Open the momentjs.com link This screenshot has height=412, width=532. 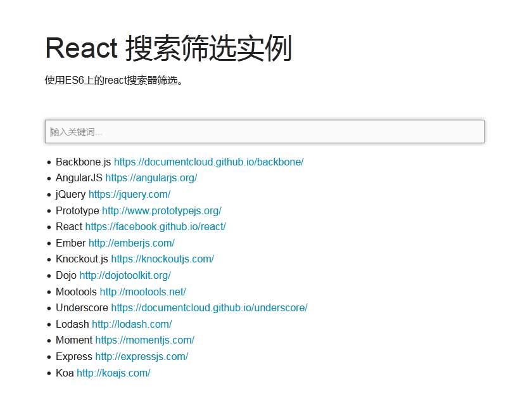[145, 340]
